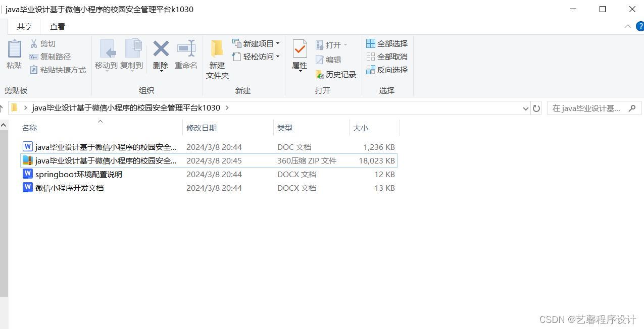Switch to the View (查看) ribbon tab
Image resolution: width=644 pixels, height=329 pixels.
pos(58,27)
